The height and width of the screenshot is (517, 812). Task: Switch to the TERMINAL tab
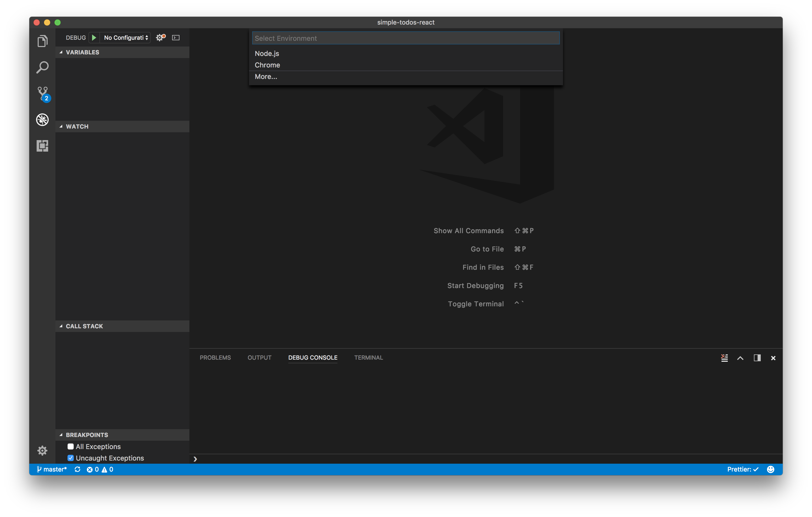tap(368, 357)
